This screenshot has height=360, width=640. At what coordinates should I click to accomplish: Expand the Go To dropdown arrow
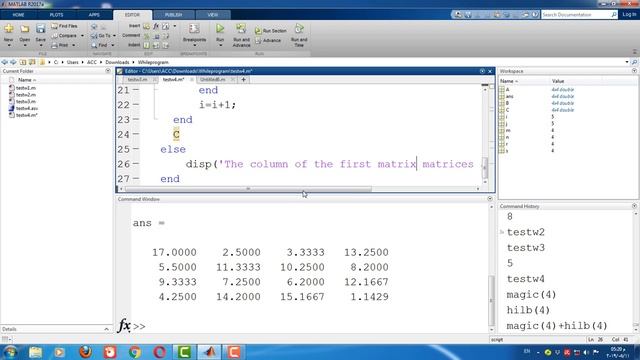point(114,36)
